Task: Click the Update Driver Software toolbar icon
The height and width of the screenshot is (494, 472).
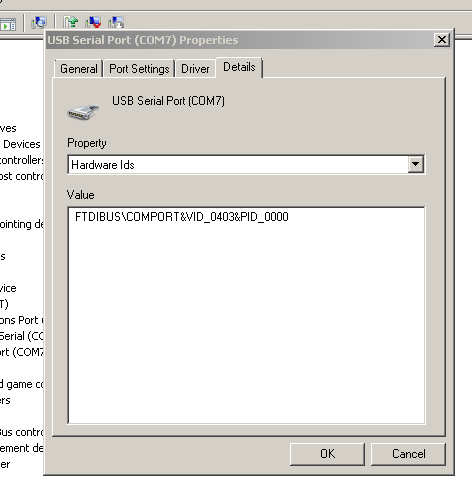Action: pyautogui.click(x=71, y=22)
